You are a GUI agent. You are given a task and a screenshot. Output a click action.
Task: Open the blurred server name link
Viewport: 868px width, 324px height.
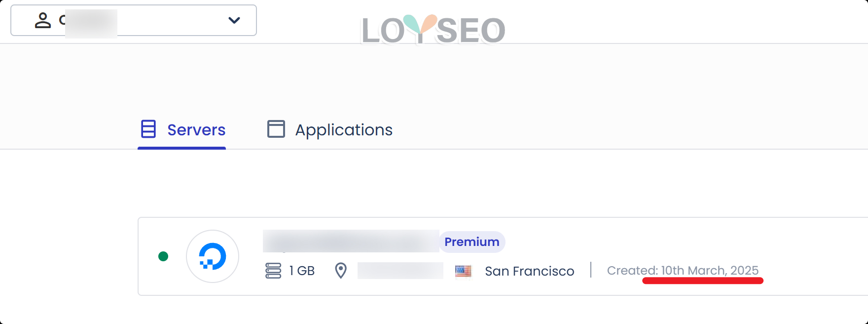350,241
